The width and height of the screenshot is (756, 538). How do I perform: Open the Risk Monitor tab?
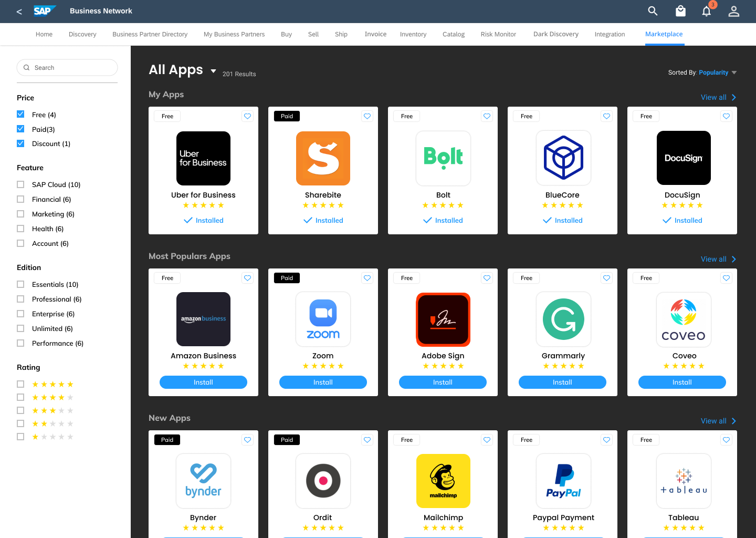pyautogui.click(x=498, y=34)
